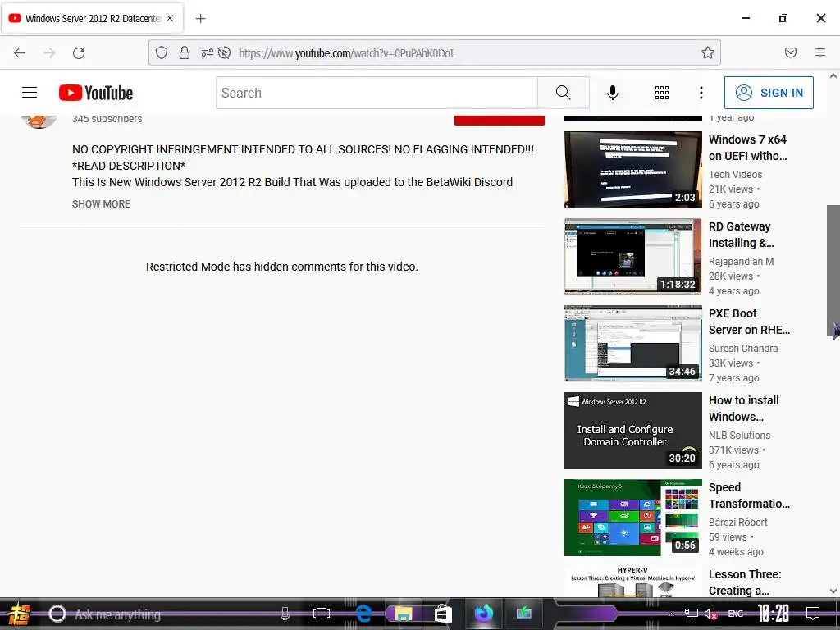Open the YouTube apps grid
The image size is (840, 630).
662,93
